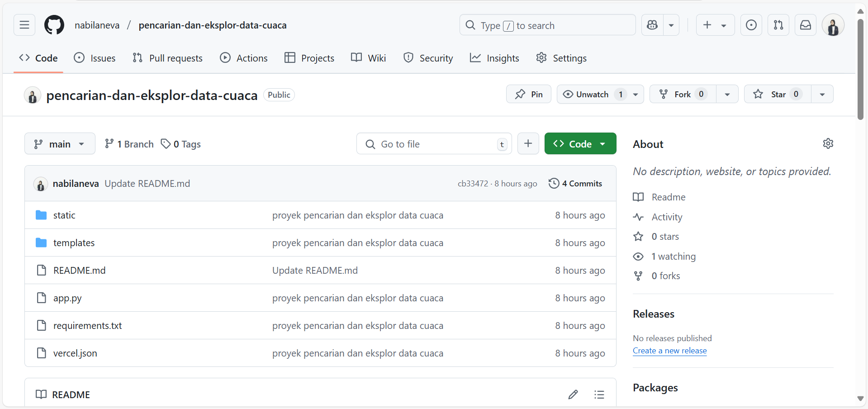Focus the 'Type / to search' field

(547, 25)
